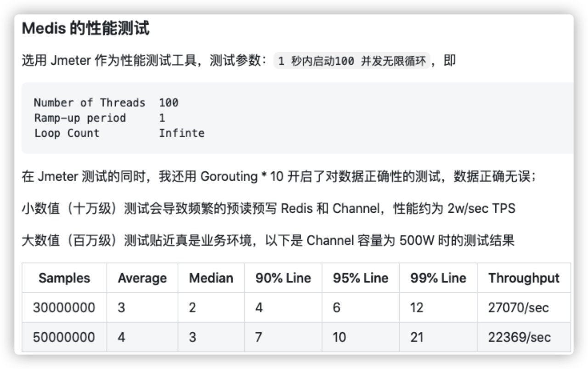Image resolution: width=588 pixels, height=369 pixels.
Task: Click the paragraph mentioning Gorouting * 10
Action: coord(278,177)
